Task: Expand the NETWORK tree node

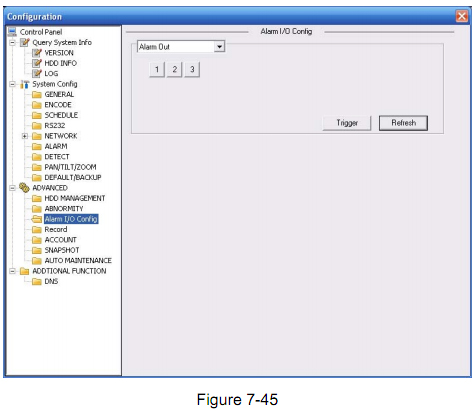Action: 25,136
